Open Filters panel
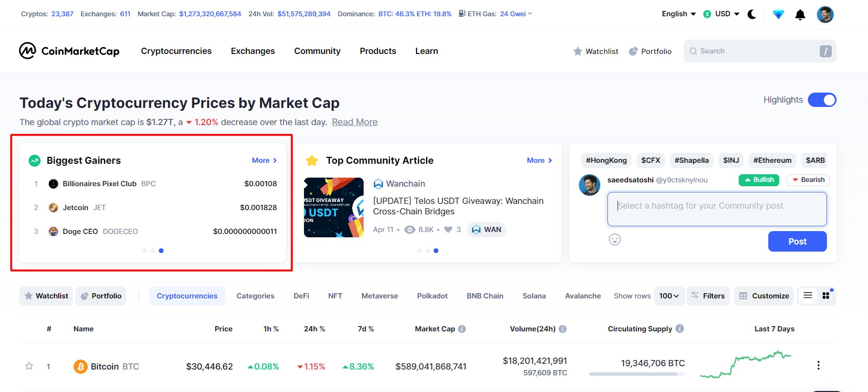 [708, 296]
